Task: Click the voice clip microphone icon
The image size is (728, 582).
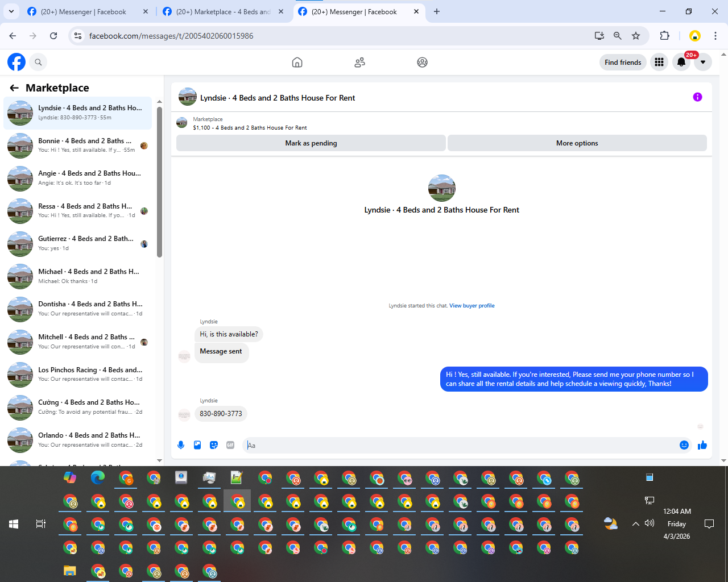Action: click(181, 445)
